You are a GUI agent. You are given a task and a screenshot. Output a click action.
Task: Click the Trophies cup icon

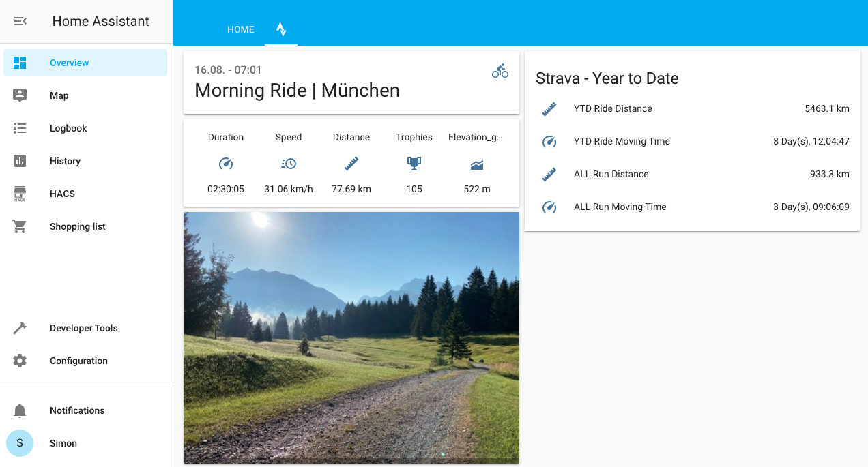pyautogui.click(x=414, y=164)
